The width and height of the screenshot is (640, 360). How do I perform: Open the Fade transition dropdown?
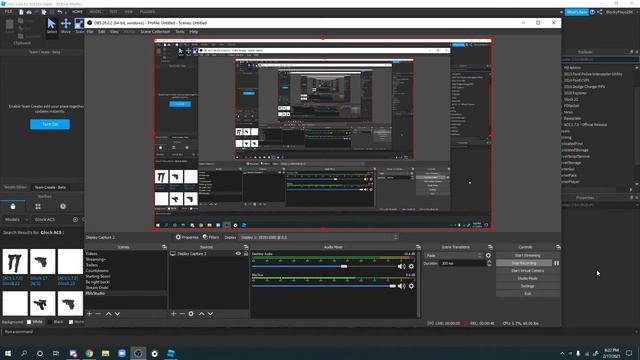pos(453,256)
